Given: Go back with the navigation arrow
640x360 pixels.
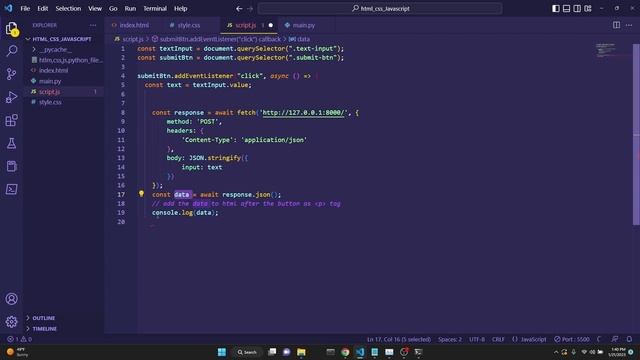Looking at the screenshot, I should 239,9.
